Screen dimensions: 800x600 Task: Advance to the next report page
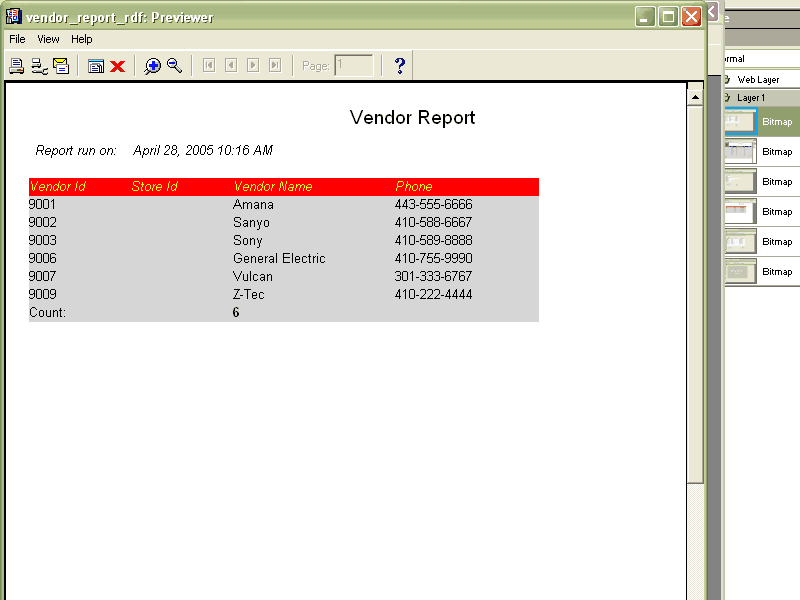pyautogui.click(x=253, y=66)
